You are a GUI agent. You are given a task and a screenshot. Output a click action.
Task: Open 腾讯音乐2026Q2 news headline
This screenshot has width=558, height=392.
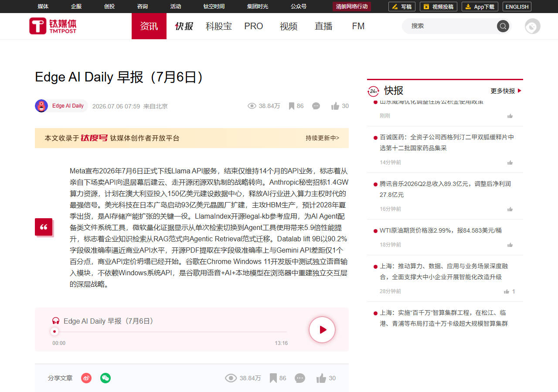[x=445, y=189]
